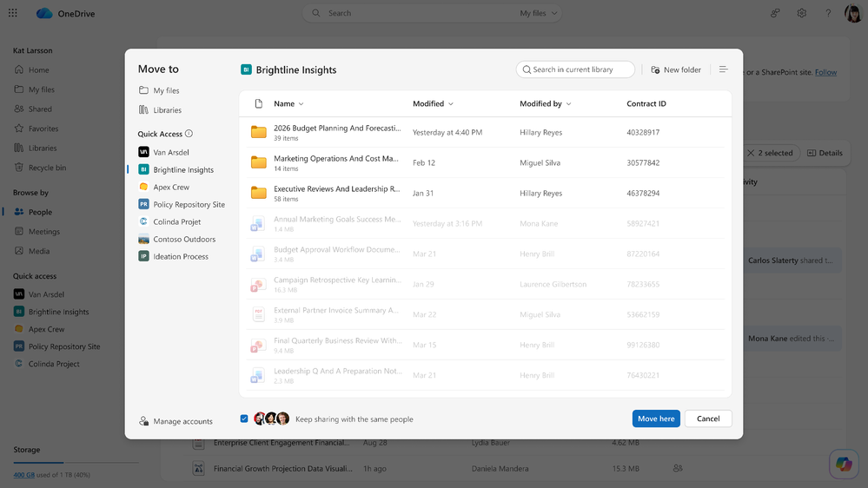The height and width of the screenshot is (488, 868).
Task: Click Search in current library field
Action: [575, 69]
